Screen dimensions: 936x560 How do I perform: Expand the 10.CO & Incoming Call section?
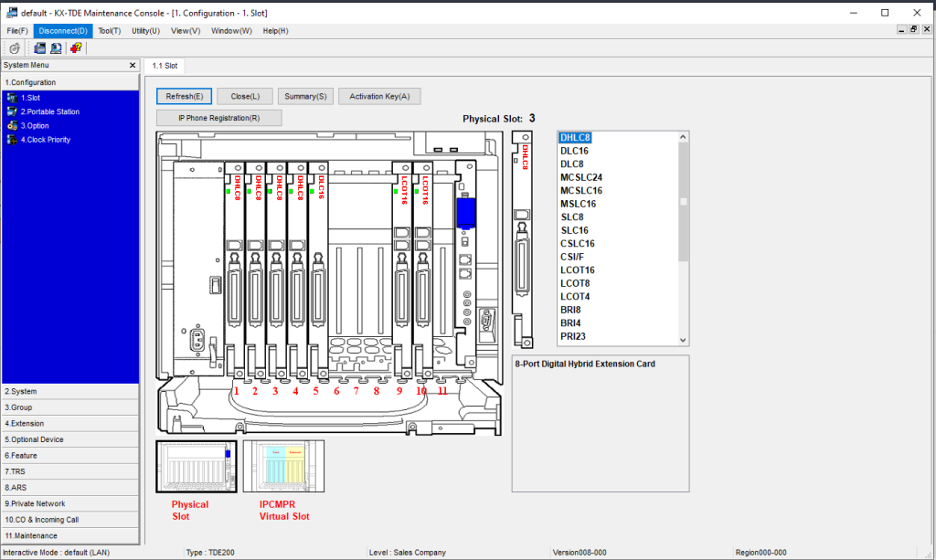(x=69, y=520)
